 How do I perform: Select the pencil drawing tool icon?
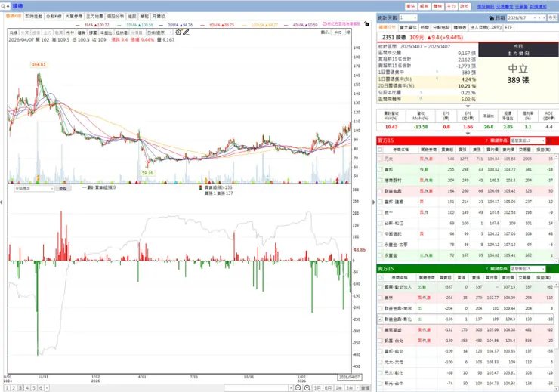(x=186, y=32)
